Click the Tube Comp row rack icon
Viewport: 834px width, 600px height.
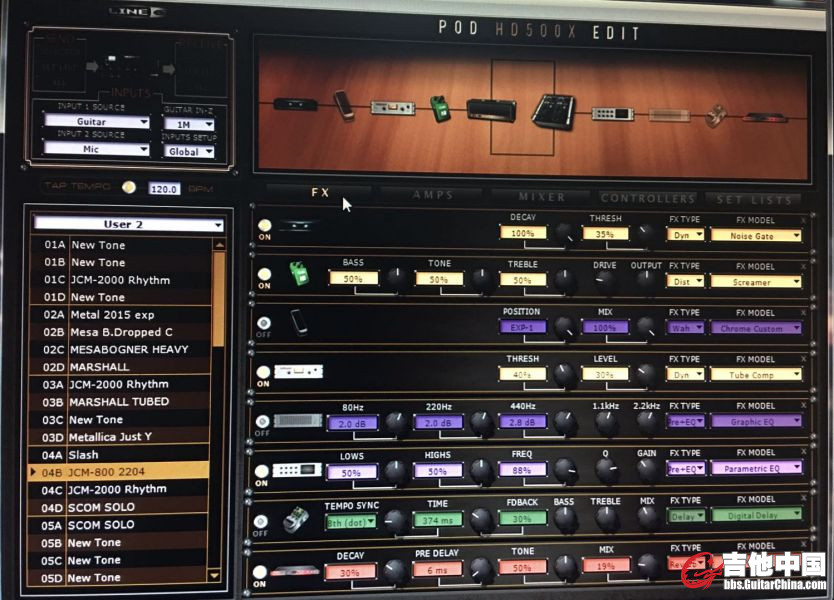pyautogui.click(x=298, y=371)
